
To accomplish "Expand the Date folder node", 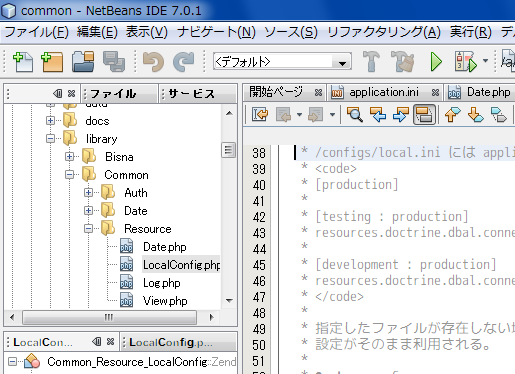I will 88,210.
